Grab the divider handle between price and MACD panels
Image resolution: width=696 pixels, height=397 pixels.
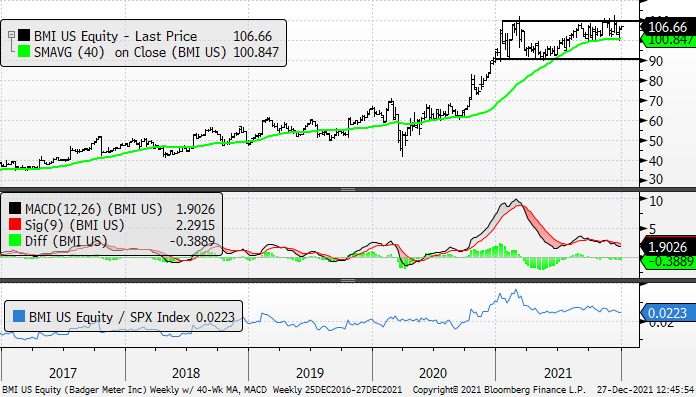(348, 190)
